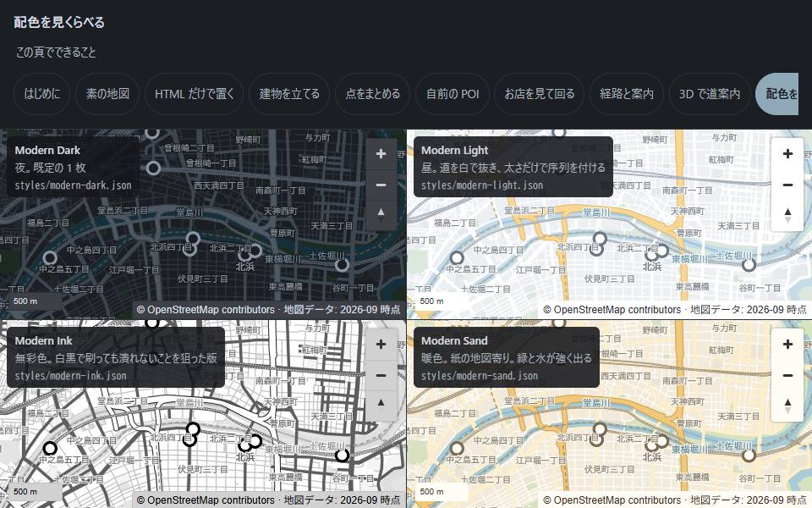Image resolution: width=812 pixels, height=508 pixels.
Task: Click 江戸堀一丁目 label on the Modern Light map
Action: pos(540,269)
